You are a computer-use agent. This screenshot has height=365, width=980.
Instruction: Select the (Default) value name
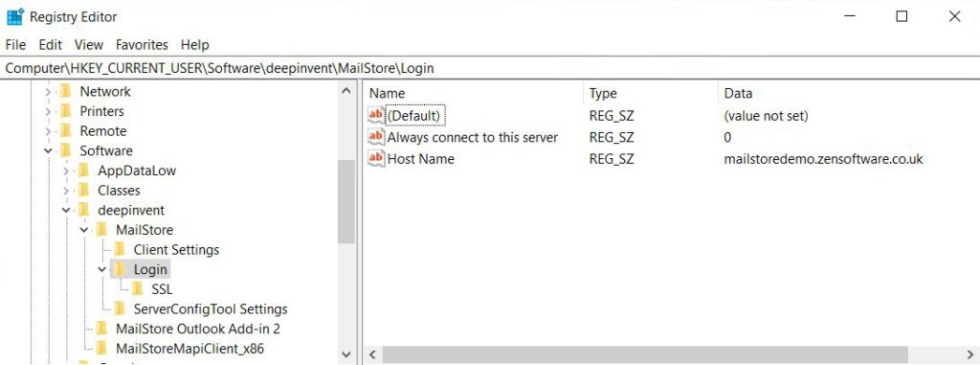414,116
